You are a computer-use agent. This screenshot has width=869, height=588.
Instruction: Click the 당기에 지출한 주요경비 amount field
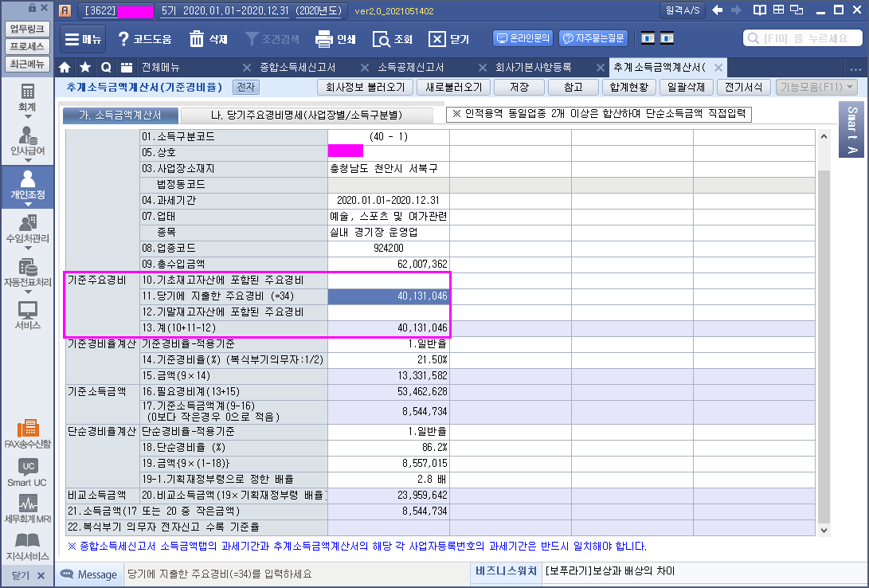point(389,296)
